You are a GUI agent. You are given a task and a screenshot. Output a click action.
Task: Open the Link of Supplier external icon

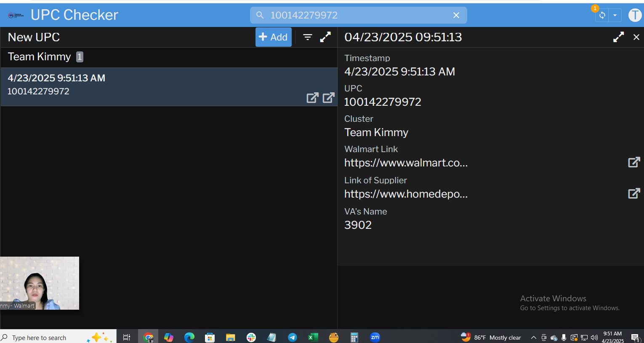634,193
